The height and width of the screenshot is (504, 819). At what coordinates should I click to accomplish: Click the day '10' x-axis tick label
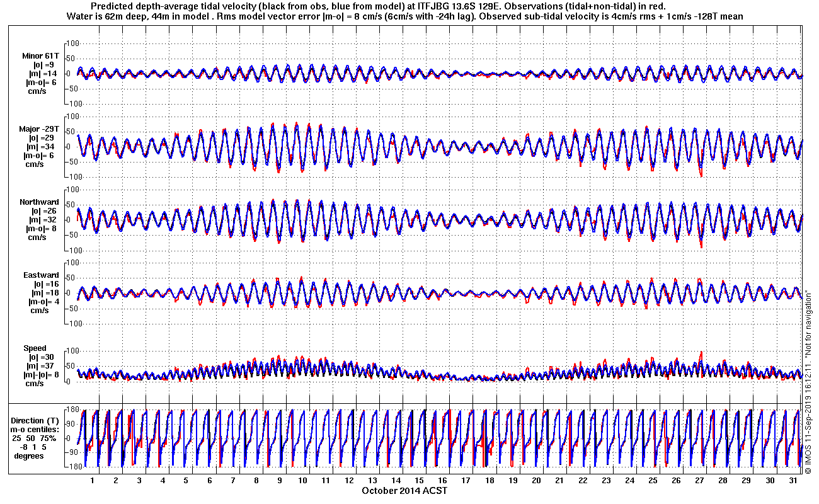(x=303, y=480)
